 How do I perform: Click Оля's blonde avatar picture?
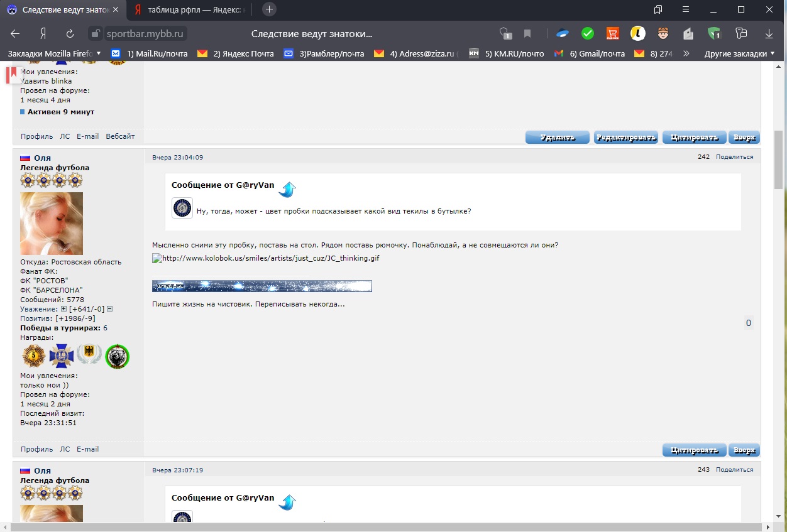point(52,223)
